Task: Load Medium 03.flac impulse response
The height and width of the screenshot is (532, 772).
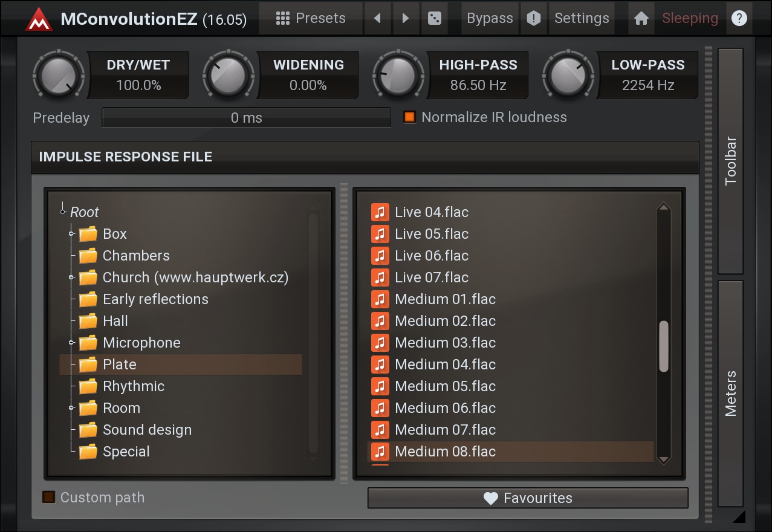Action: (511, 343)
